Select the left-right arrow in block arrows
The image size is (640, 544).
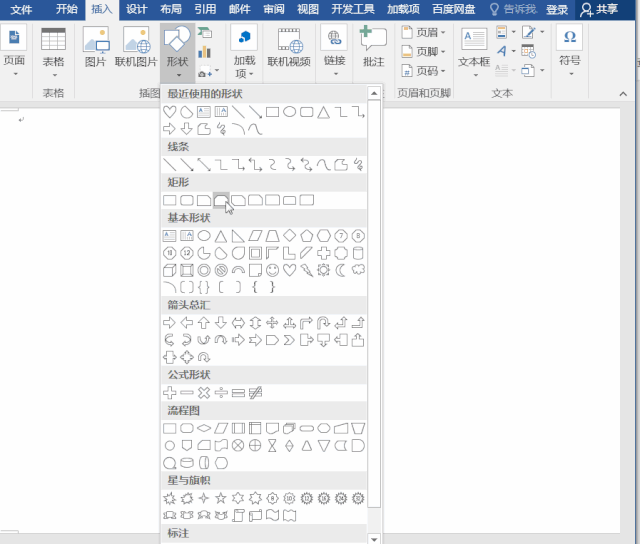(x=238, y=323)
